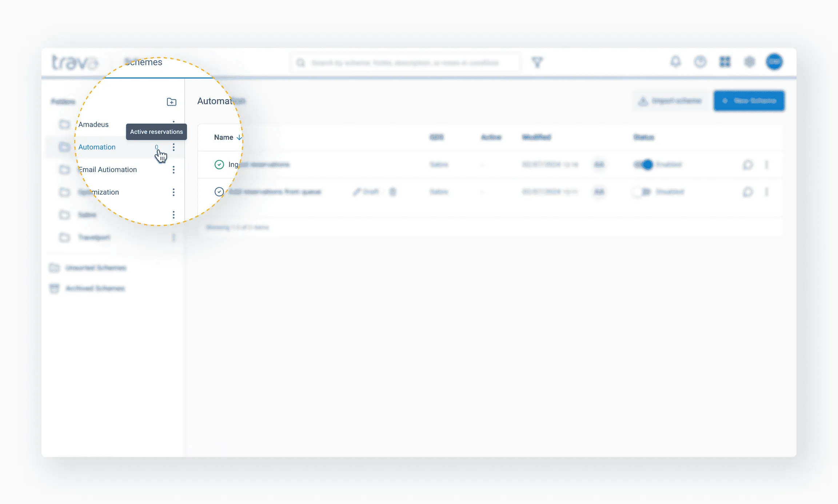838x504 pixels.
Task: Toggle the Name column sort arrow
Action: pos(239,137)
